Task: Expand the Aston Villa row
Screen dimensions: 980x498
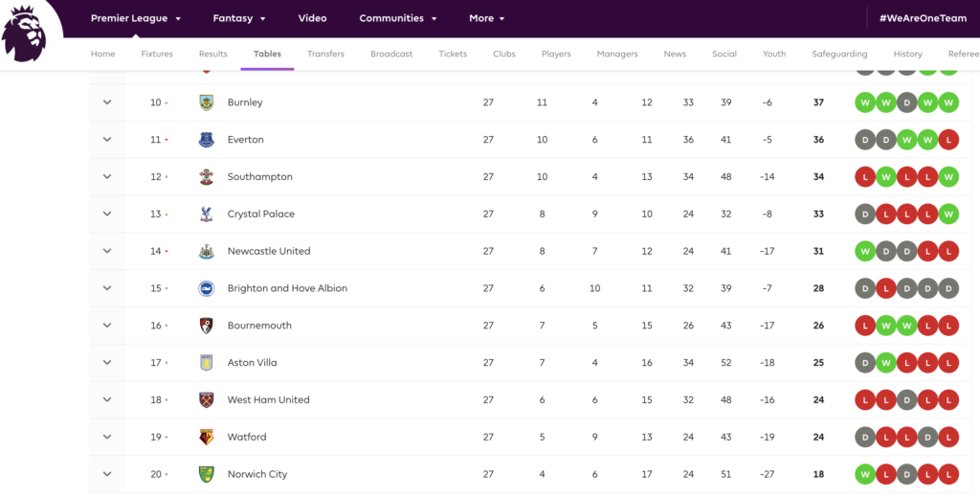Action: (107, 363)
